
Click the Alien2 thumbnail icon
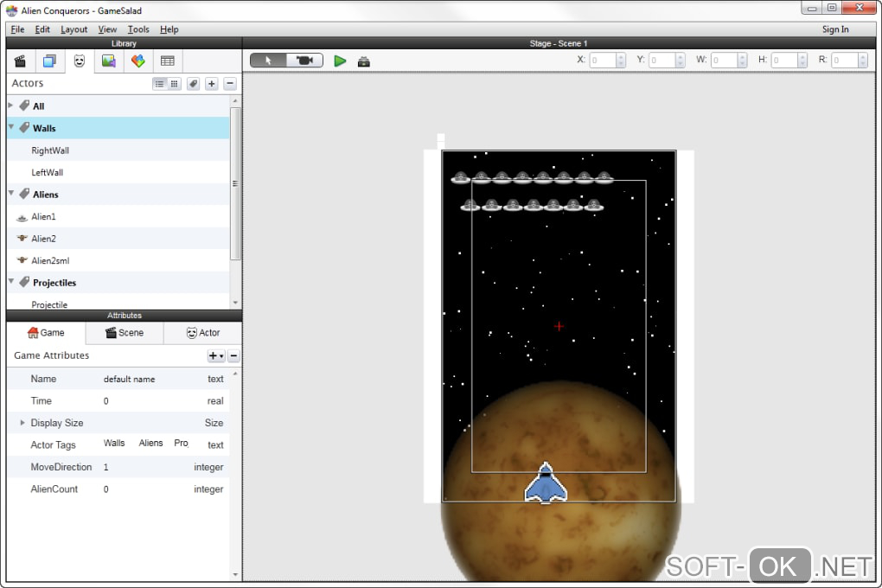point(22,238)
